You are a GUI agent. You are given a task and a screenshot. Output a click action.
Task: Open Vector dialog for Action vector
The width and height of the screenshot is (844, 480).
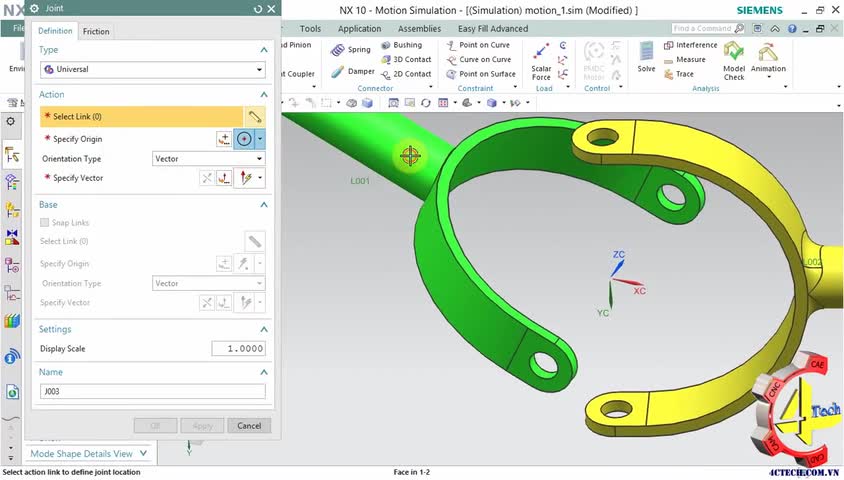tap(224, 178)
